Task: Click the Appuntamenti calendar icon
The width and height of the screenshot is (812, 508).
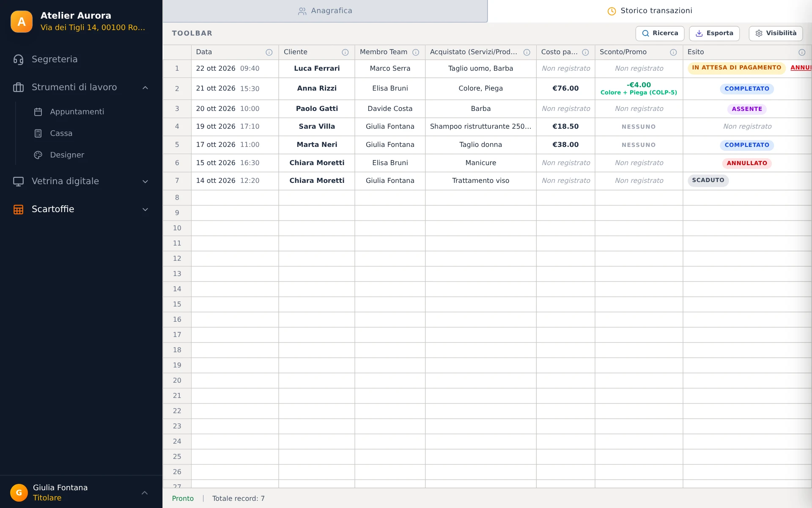Action: [38, 112]
